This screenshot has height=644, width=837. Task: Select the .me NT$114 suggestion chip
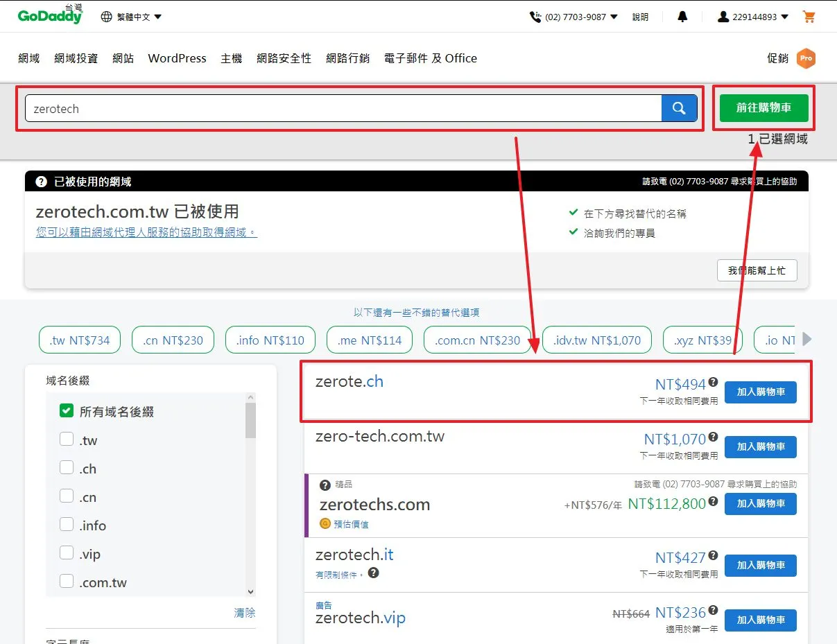[370, 340]
